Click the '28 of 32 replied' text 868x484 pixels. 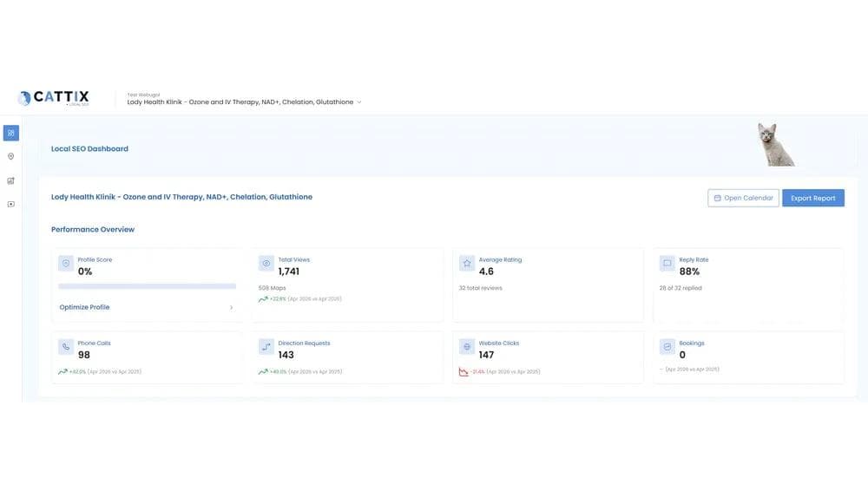[681, 288]
